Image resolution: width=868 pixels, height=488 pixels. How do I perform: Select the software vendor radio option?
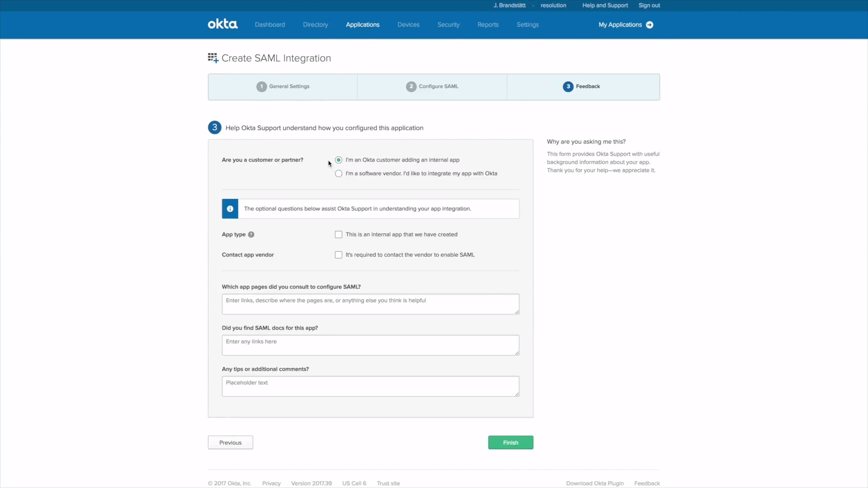coord(339,174)
